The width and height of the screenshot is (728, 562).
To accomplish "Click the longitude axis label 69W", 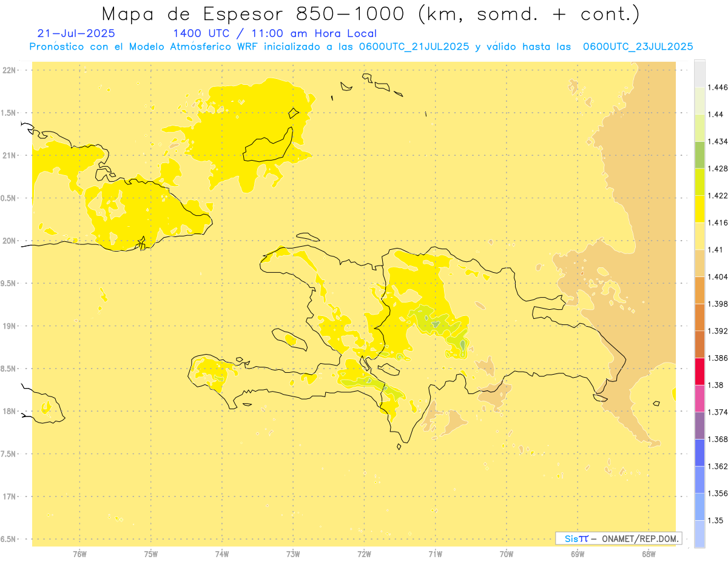I will click(578, 554).
